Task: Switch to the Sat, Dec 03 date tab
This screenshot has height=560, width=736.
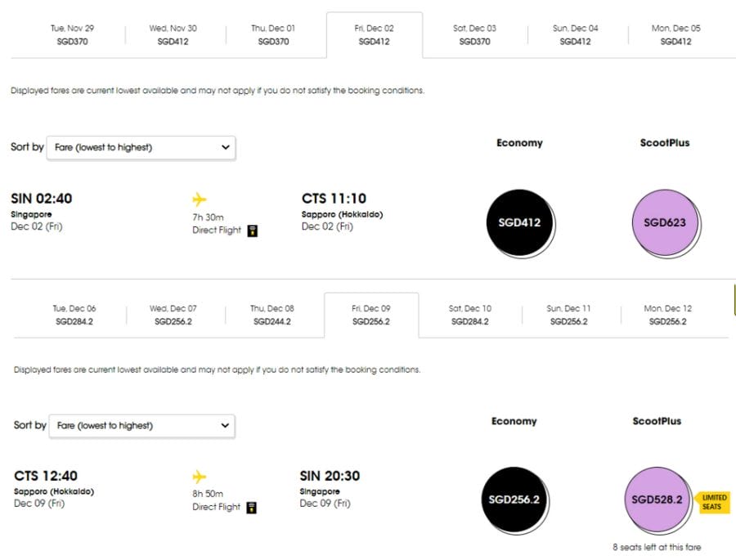Action: [x=473, y=34]
